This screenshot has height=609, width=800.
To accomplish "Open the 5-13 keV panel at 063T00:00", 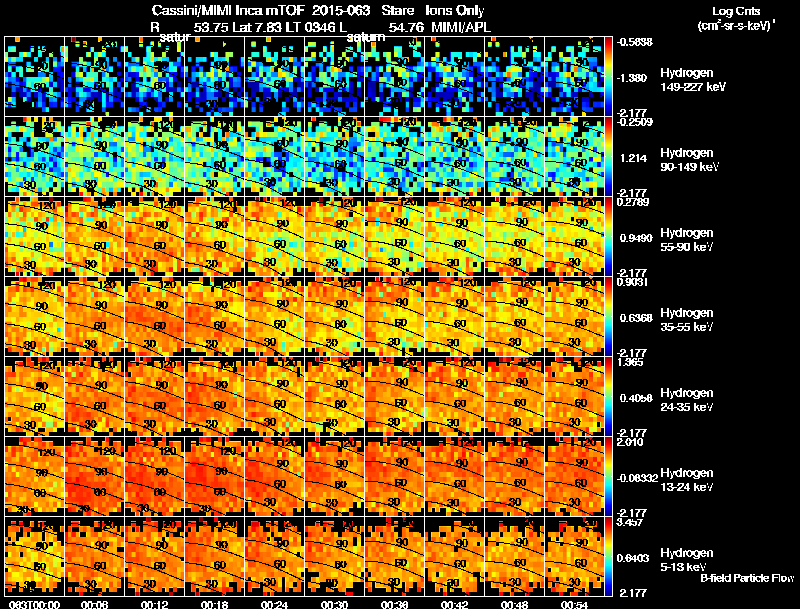I will [x=34, y=556].
